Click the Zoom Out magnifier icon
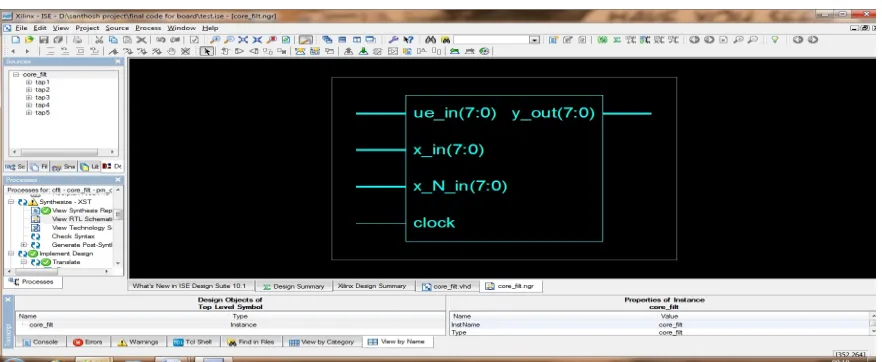This screenshot has height=362, width=882. (x=229, y=40)
